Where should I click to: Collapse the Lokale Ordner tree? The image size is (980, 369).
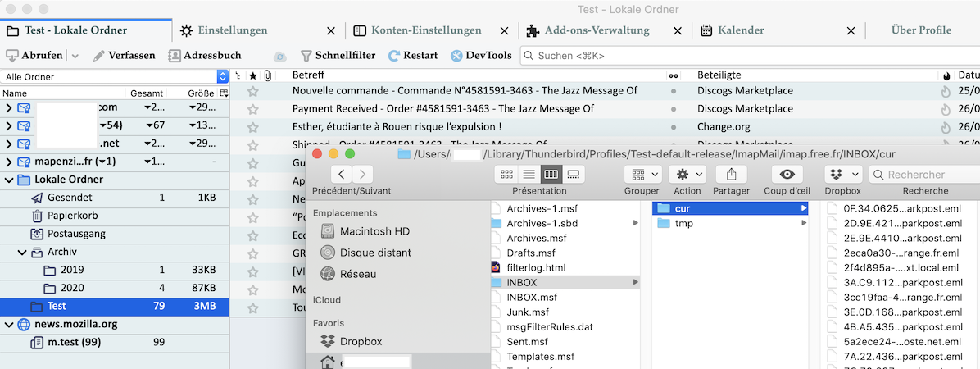pyautogui.click(x=8, y=180)
